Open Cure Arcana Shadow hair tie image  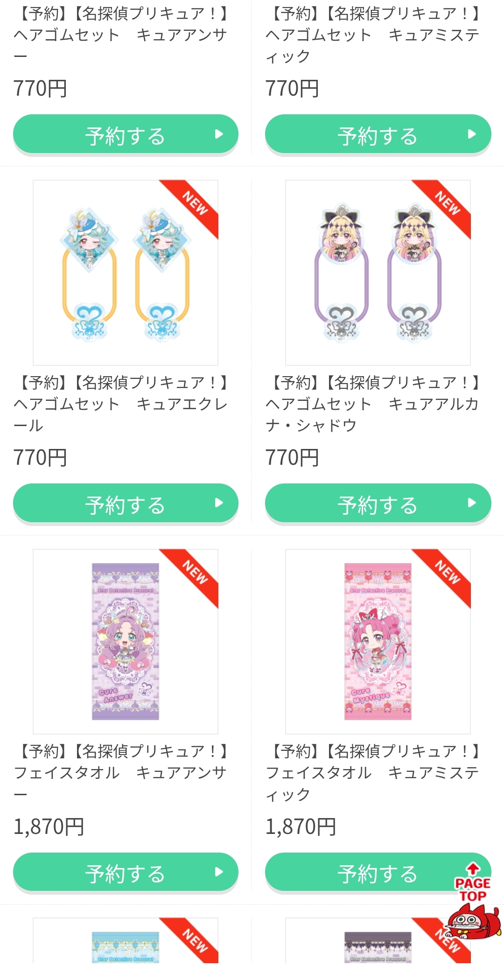coord(378,273)
